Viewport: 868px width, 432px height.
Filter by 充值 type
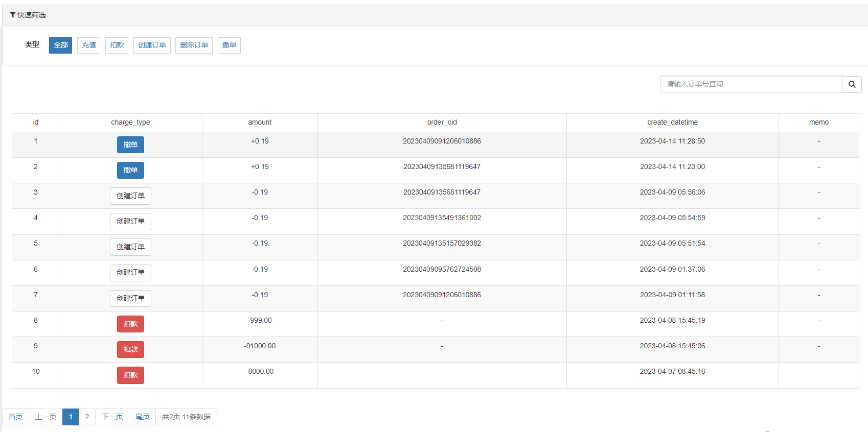coord(88,45)
